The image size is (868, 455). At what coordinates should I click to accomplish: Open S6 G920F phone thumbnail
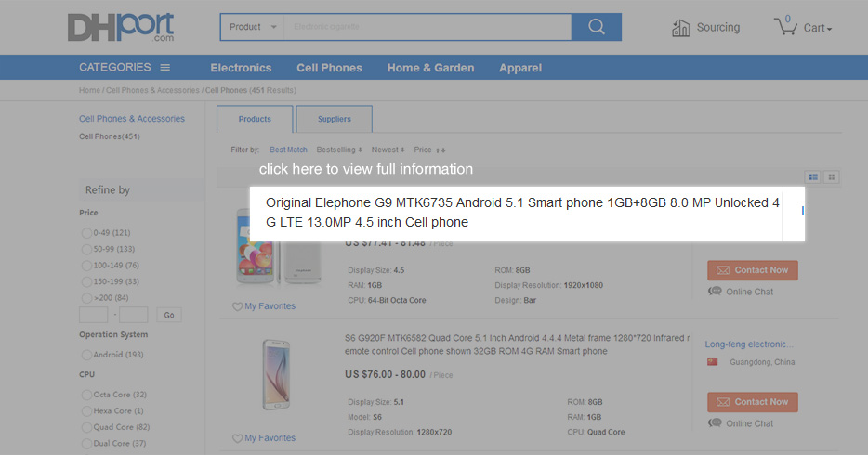click(x=276, y=375)
